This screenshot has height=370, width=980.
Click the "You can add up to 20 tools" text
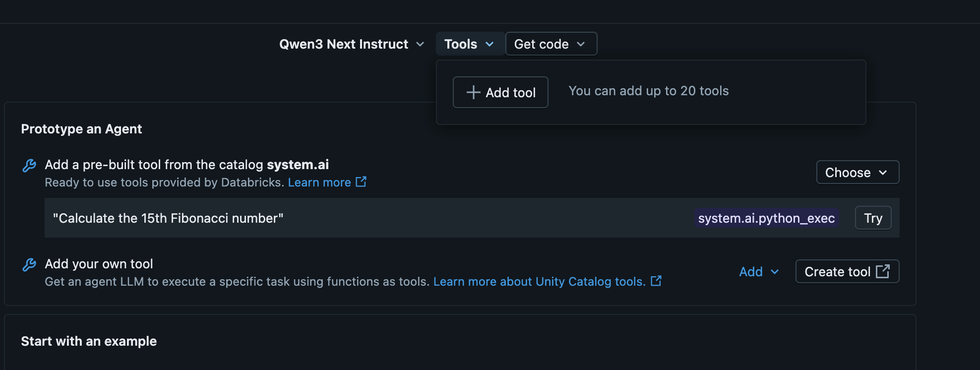[x=649, y=91]
